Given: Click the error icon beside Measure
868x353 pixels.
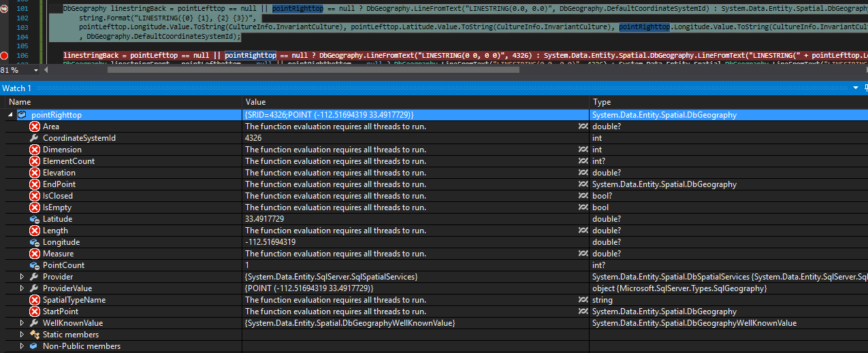Looking at the screenshot, I should point(35,254).
